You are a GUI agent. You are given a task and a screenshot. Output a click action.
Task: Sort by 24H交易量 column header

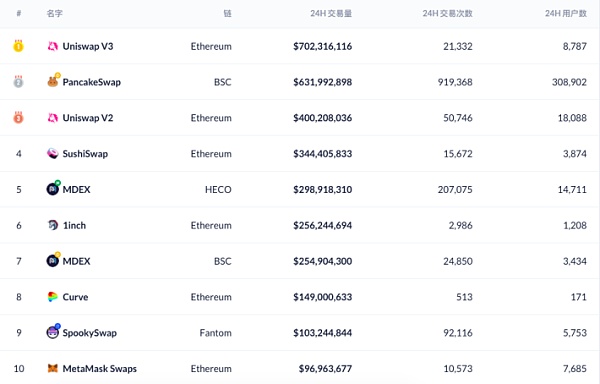[x=331, y=13]
